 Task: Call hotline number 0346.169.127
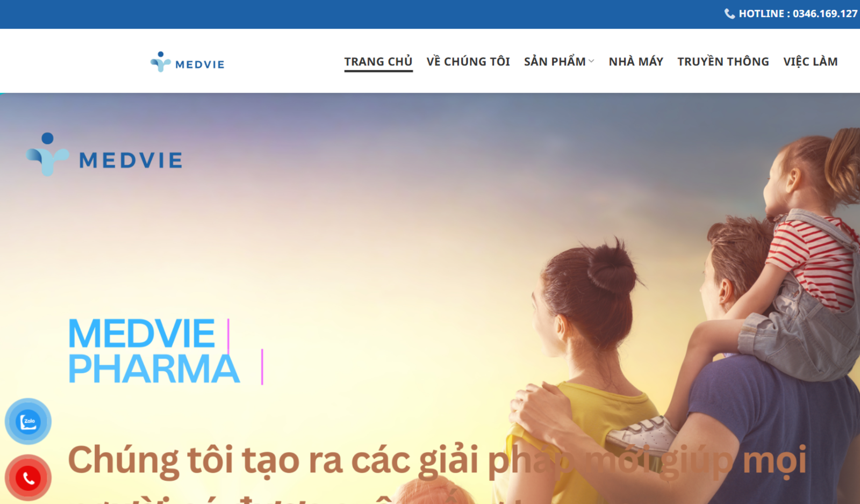(x=825, y=14)
